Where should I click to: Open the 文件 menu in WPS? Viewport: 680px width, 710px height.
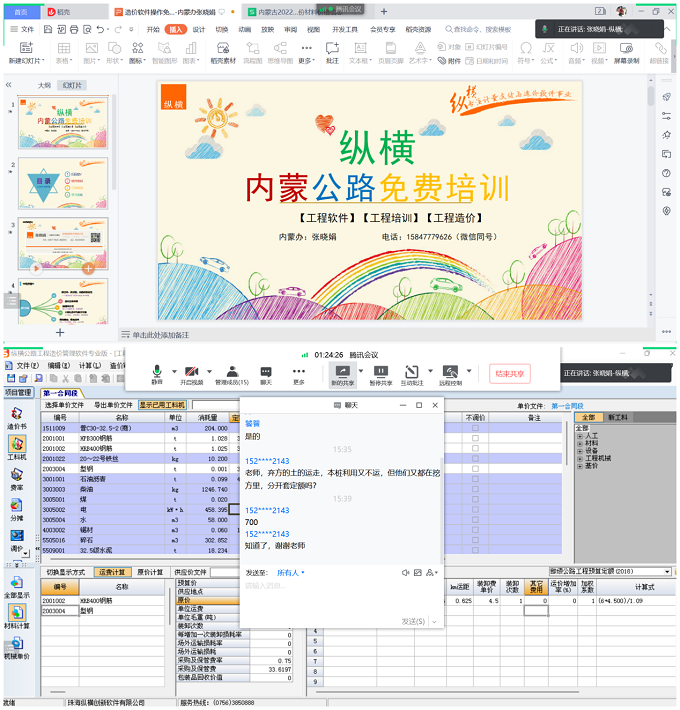point(22,29)
